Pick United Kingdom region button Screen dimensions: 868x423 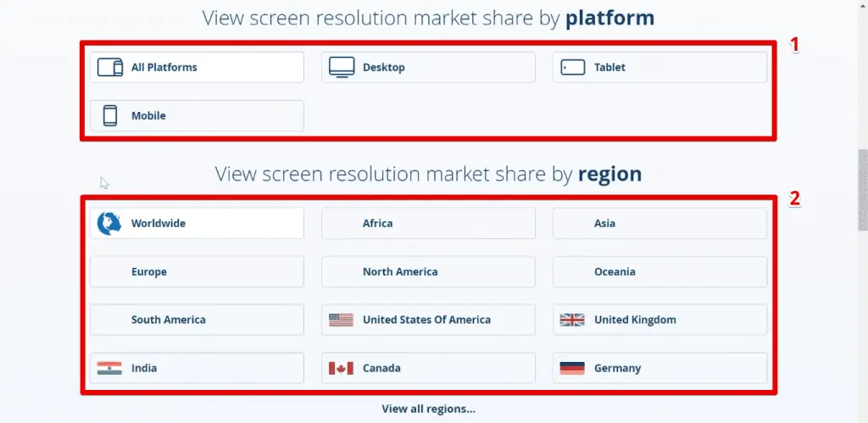point(659,320)
